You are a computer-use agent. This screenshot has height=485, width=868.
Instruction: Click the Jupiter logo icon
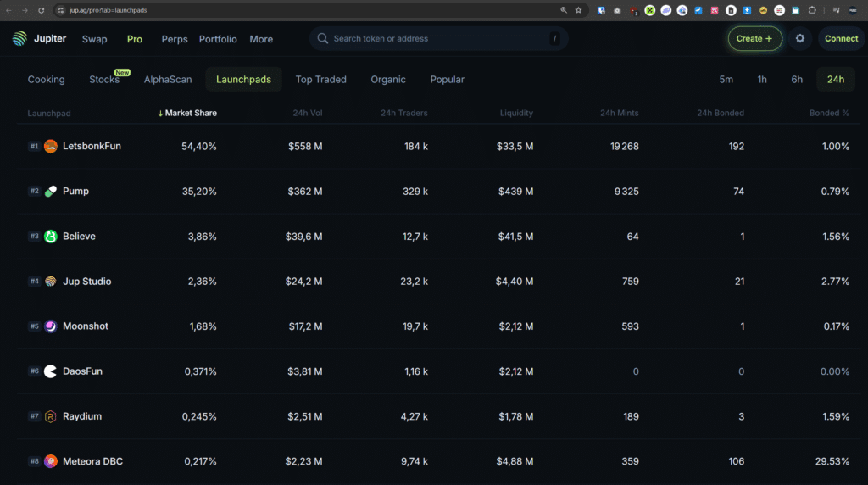[19, 38]
